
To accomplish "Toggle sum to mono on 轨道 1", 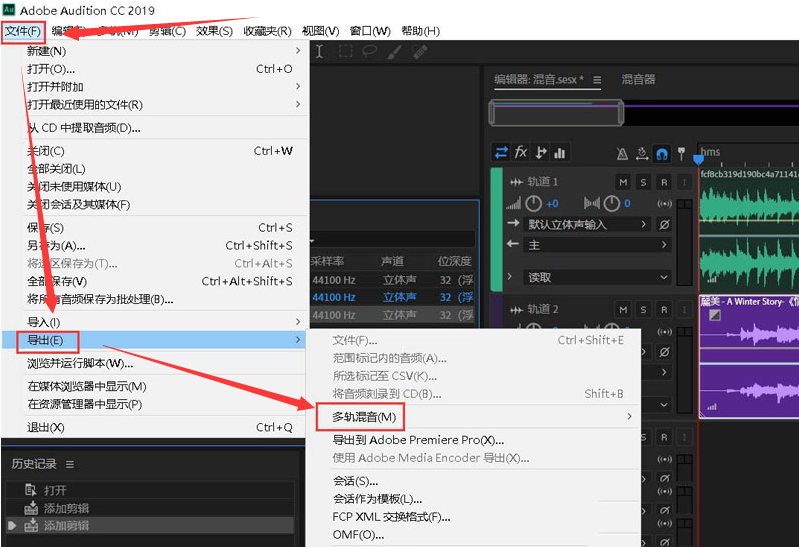I will pos(664,204).
